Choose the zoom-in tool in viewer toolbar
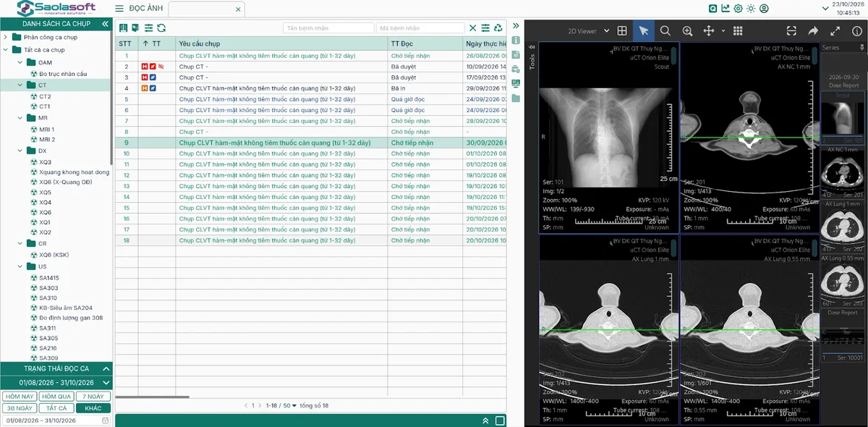The width and height of the screenshot is (868, 427). tap(687, 31)
